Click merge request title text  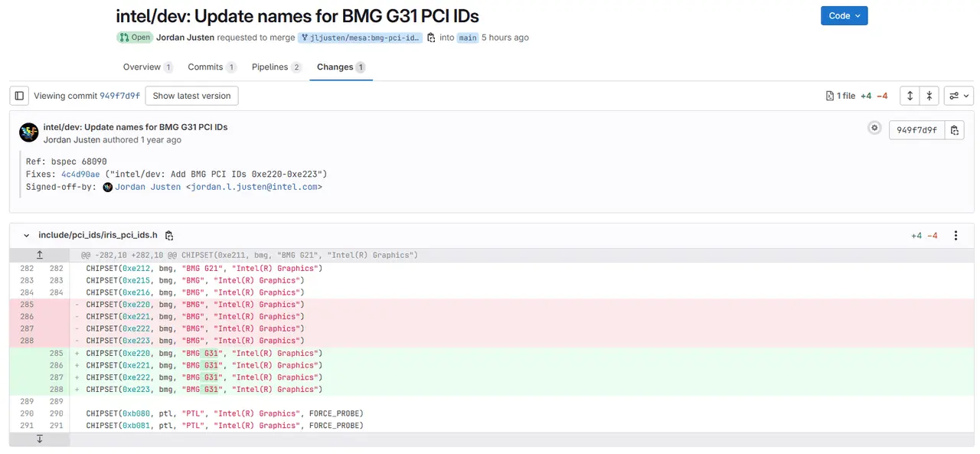click(x=297, y=15)
